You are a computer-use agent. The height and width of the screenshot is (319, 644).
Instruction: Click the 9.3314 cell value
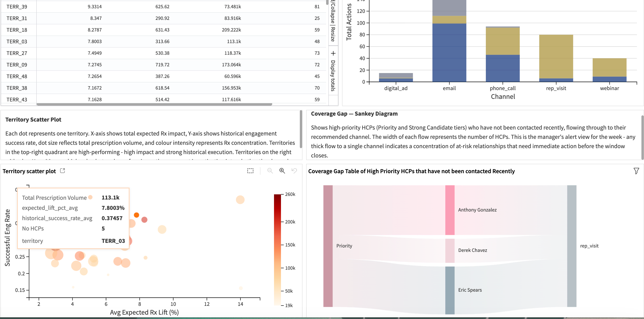[x=95, y=7]
